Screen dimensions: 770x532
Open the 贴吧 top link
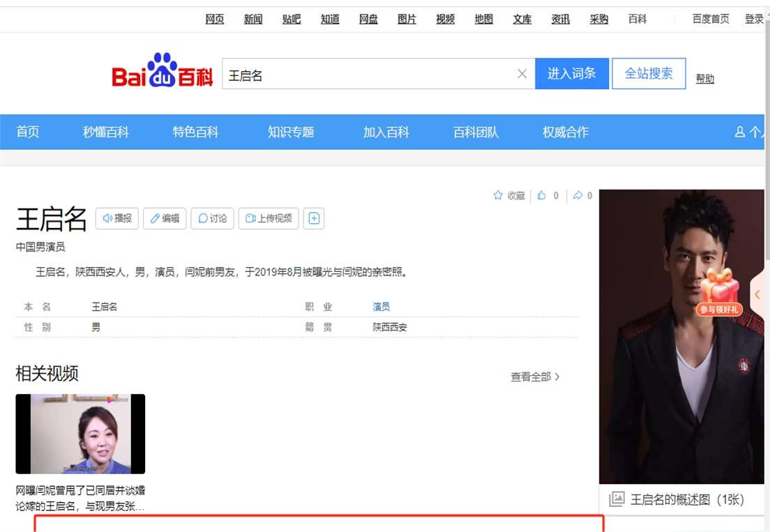point(292,19)
